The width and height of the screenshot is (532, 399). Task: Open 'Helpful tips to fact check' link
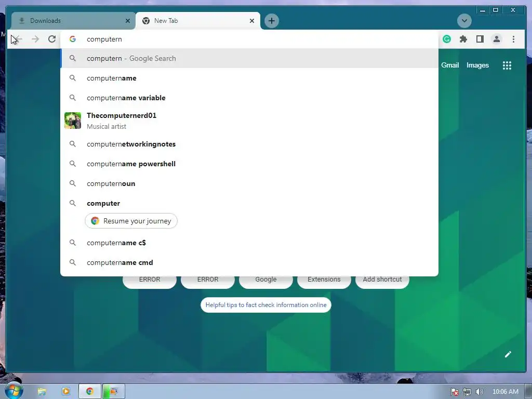(x=265, y=304)
